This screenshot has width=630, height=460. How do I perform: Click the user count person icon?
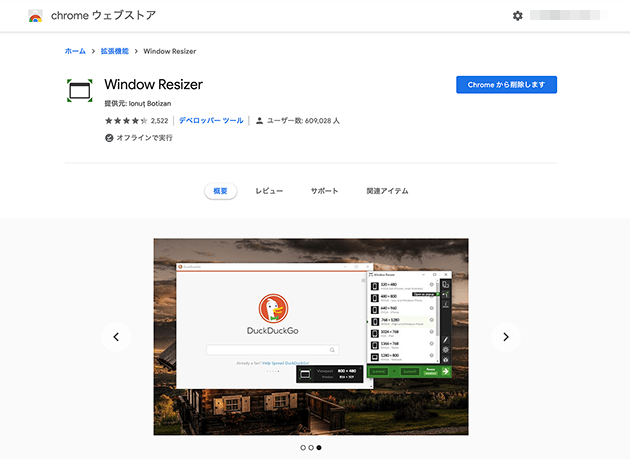260,121
